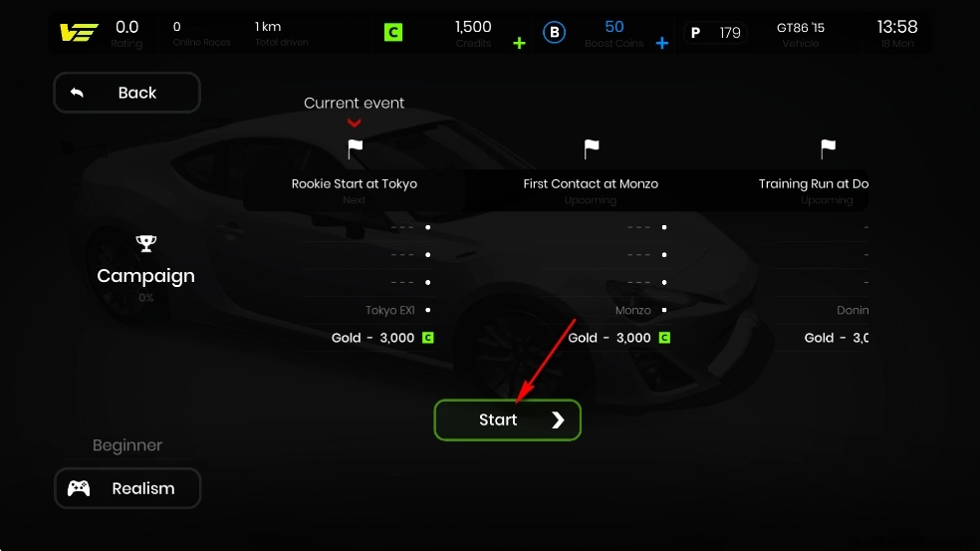Click the Campaign trophy icon
This screenshot has width=980, height=551.
point(145,243)
